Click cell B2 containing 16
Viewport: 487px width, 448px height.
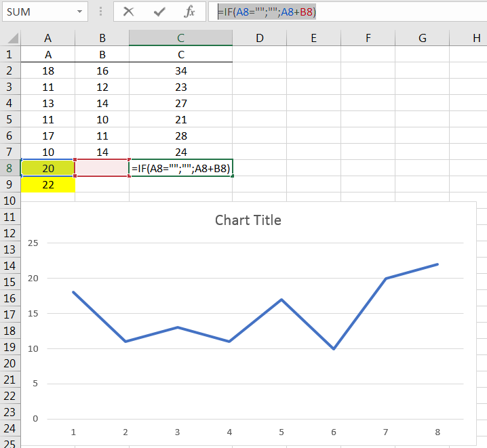pyautogui.click(x=102, y=70)
